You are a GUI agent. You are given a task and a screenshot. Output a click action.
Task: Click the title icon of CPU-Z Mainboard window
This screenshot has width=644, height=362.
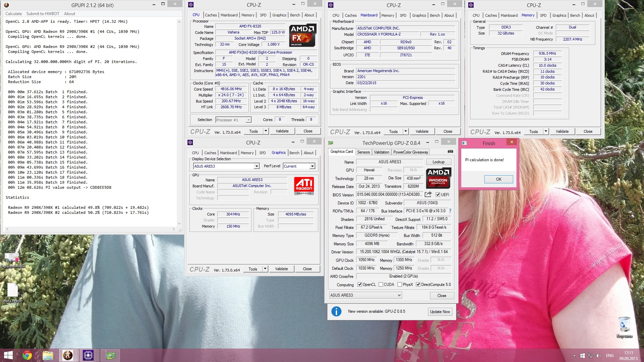pyautogui.click(x=331, y=5)
